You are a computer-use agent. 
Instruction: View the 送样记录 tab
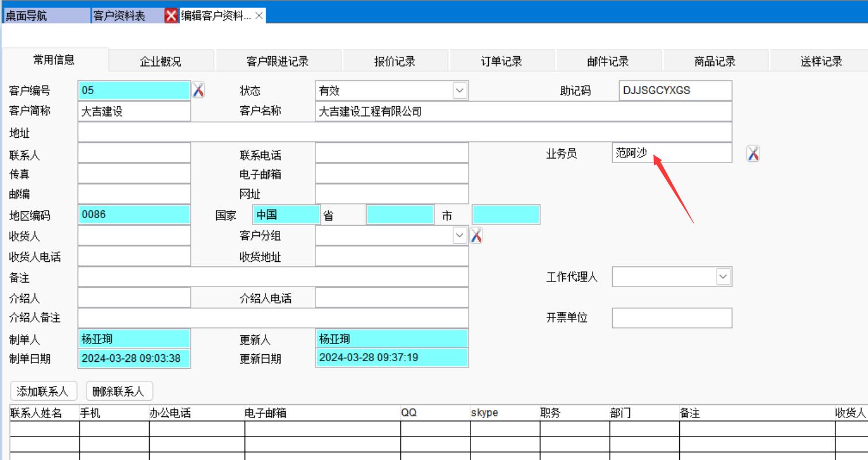pyautogui.click(x=821, y=61)
